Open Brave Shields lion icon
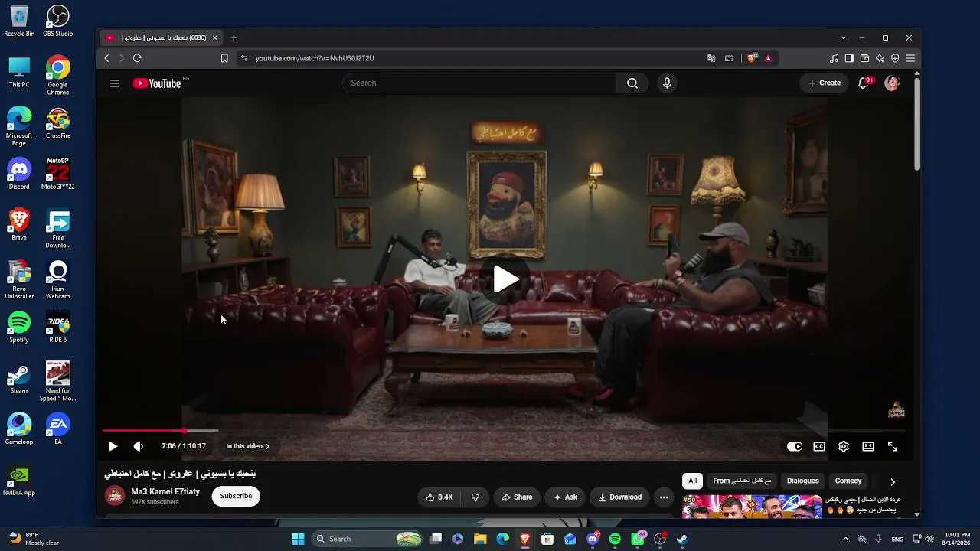Image resolution: width=980 pixels, height=551 pixels. click(x=753, y=58)
